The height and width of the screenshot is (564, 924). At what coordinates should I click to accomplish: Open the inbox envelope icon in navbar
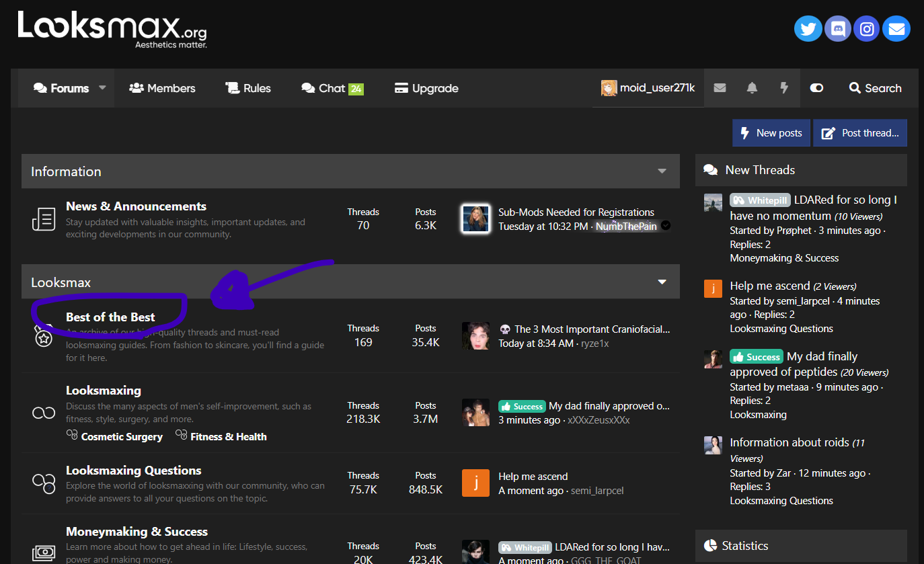click(x=720, y=88)
